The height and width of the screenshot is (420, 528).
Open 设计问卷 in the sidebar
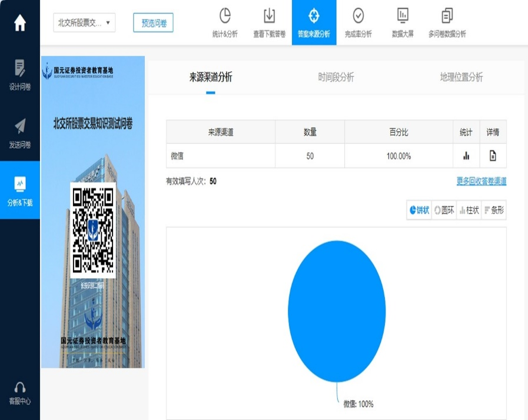[20, 75]
